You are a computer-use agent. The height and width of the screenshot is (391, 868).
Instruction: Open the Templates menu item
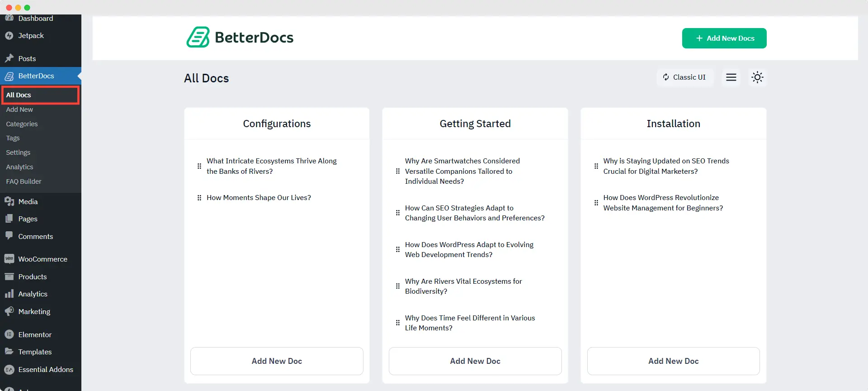point(35,352)
